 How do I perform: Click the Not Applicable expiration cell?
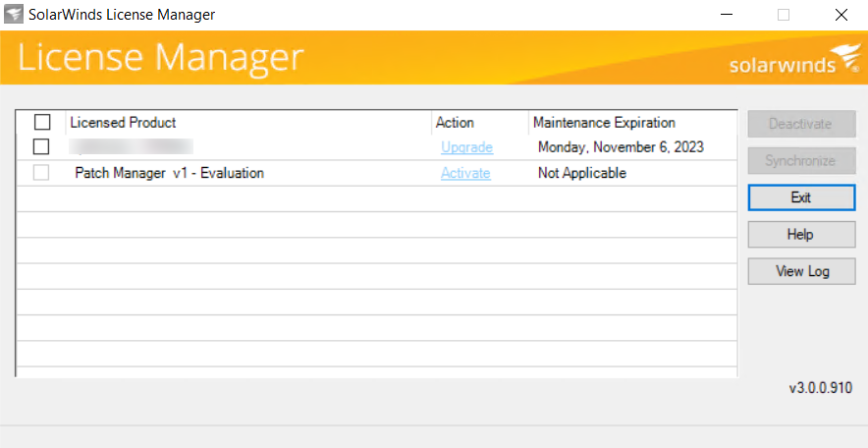click(x=581, y=173)
